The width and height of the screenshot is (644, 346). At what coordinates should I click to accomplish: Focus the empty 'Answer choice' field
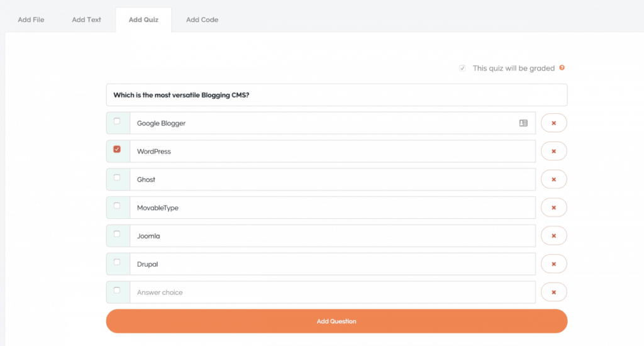pyautogui.click(x=333, y=292)
